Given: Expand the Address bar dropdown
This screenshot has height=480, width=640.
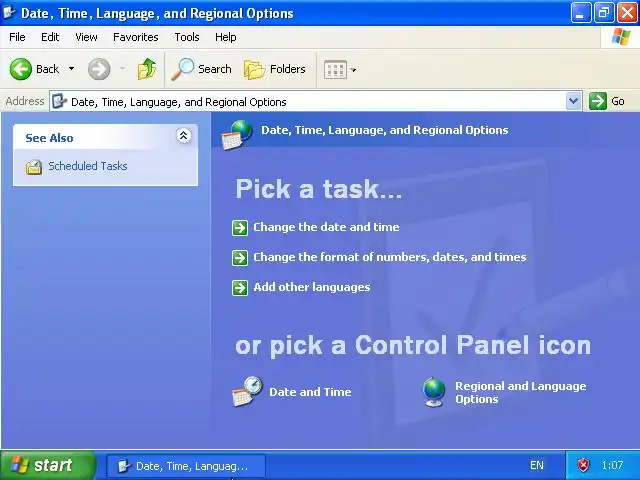Looking at the screenshot, I should 573,101.
